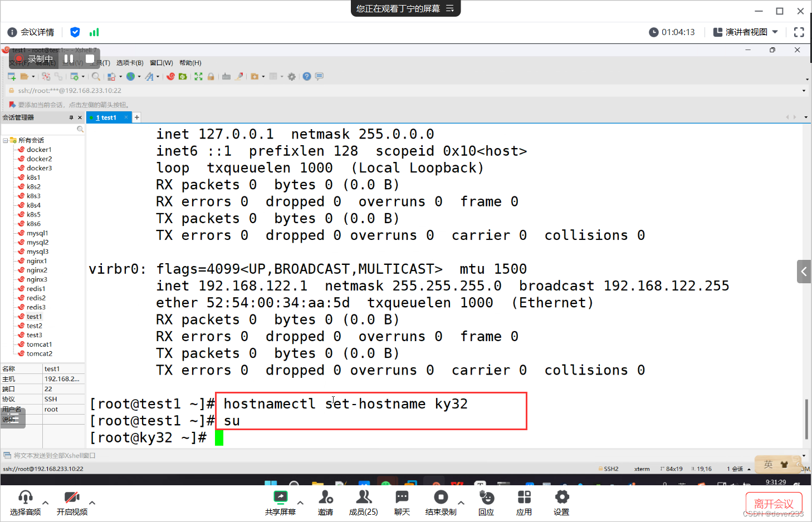Select the highlight pen tool in the toolbar
Screen dimensions: 812x522
pyautogui.click(x=239, y=76)
